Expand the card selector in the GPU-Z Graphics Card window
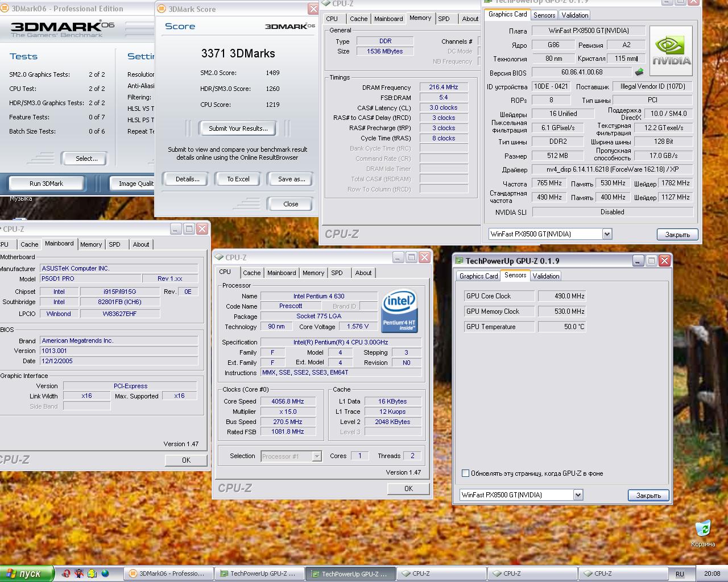Viewport: 728px width, 582px height. point(607,234)
